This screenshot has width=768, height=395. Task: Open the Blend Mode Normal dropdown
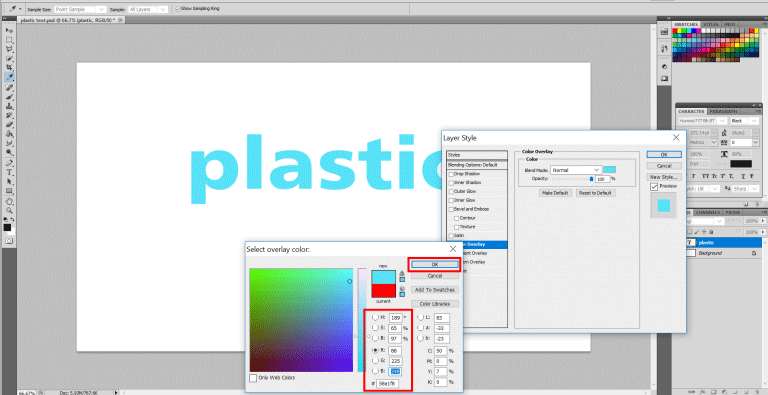575,170
